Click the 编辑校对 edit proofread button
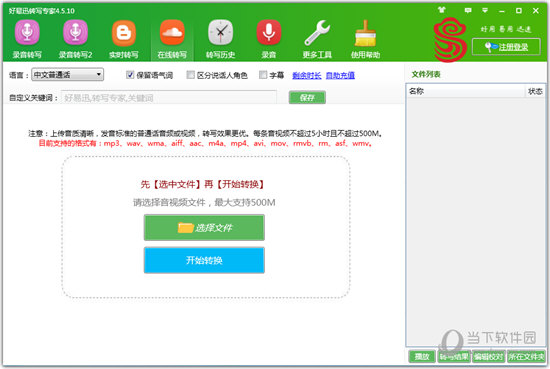 pyautogui.click(x=489, y=356)
